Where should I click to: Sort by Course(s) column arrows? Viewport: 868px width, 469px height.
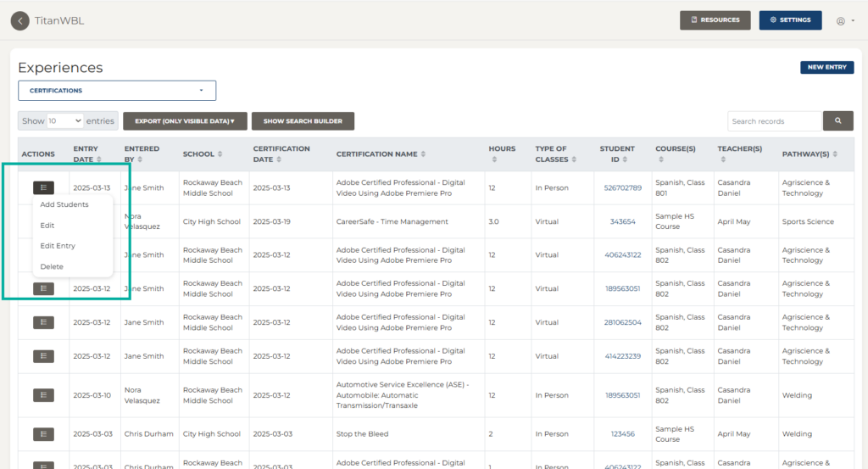[661, 159]
